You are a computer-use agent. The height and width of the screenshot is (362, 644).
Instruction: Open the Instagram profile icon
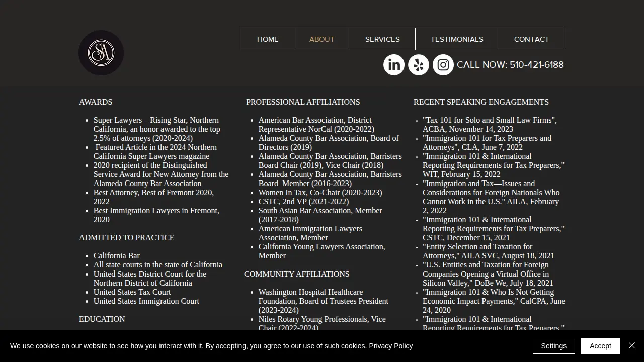443,65
